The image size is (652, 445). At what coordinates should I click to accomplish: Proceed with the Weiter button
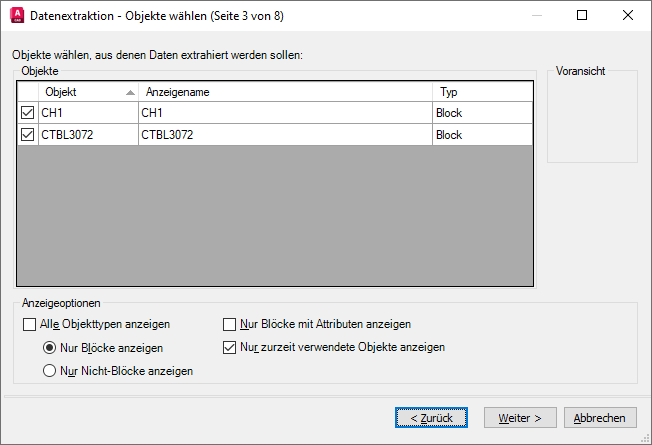coord(520,417)
